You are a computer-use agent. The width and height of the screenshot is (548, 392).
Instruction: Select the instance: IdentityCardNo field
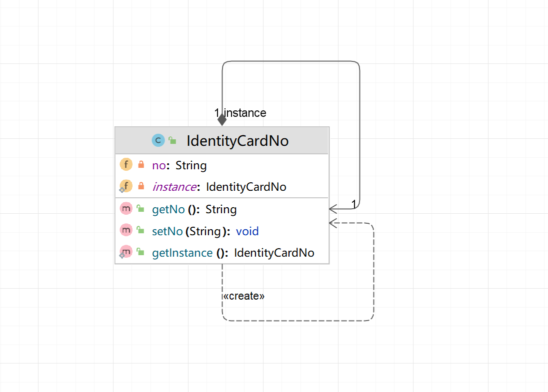(x=222, y=187)
